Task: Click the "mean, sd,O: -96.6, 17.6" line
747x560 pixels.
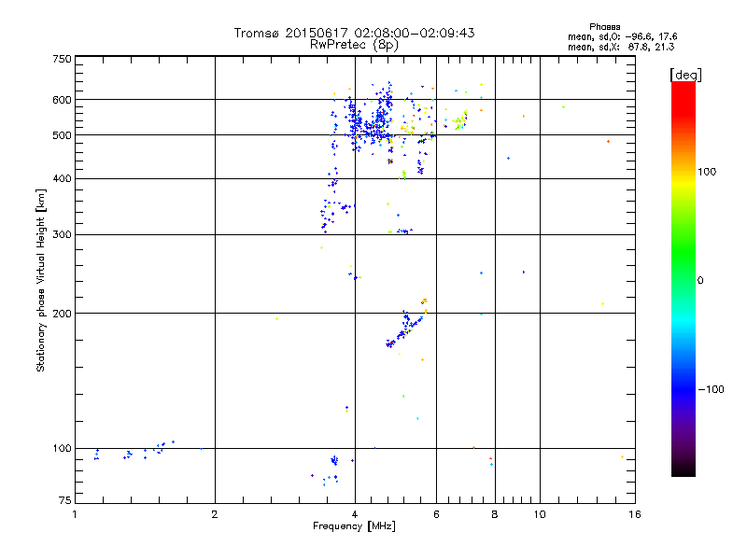Action: click(x=622, y=36)
